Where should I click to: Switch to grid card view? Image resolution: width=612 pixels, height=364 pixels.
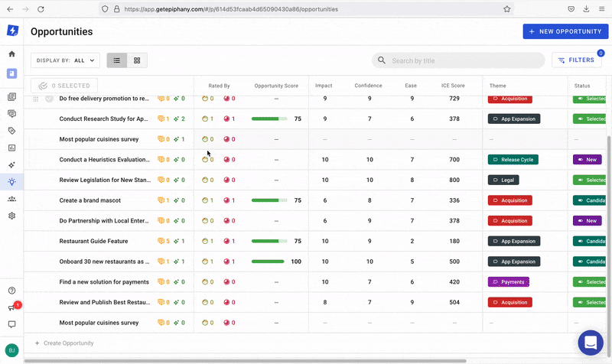point(137,60)
